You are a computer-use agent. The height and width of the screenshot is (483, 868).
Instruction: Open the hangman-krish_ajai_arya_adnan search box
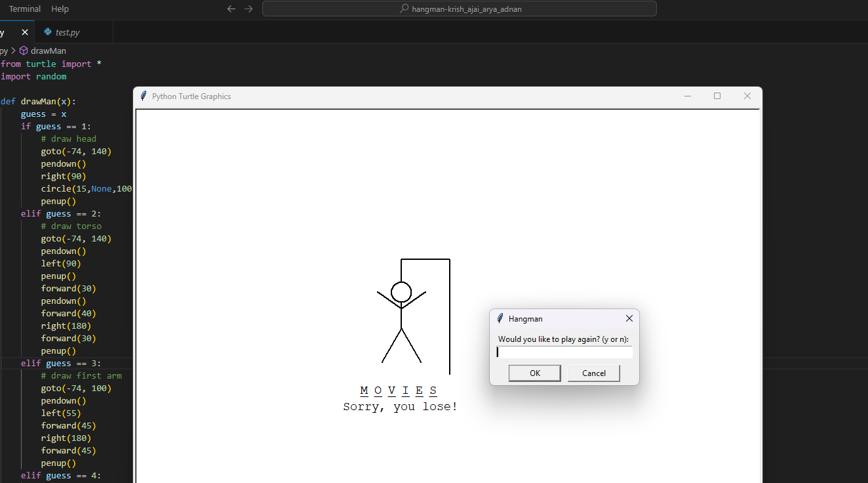pyautogui.click(x=460, y=9)
